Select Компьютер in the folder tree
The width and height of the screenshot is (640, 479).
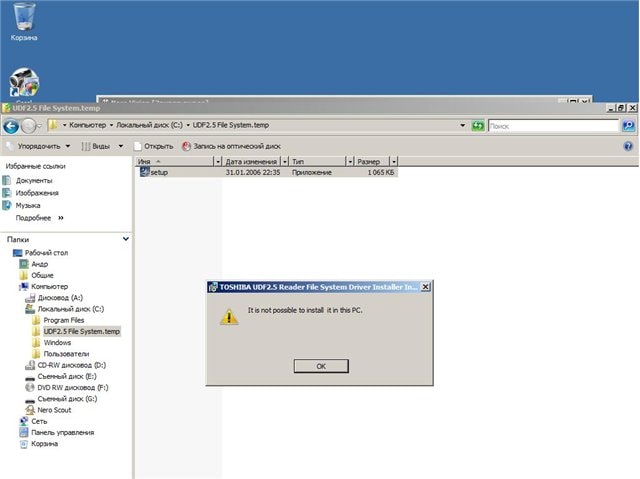(x=43, y=286)
